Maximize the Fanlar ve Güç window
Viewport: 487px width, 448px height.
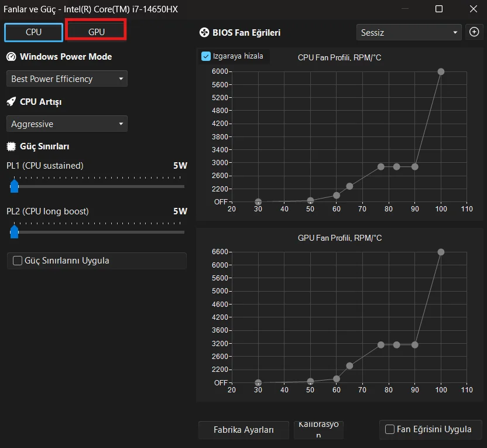(439, 9)
